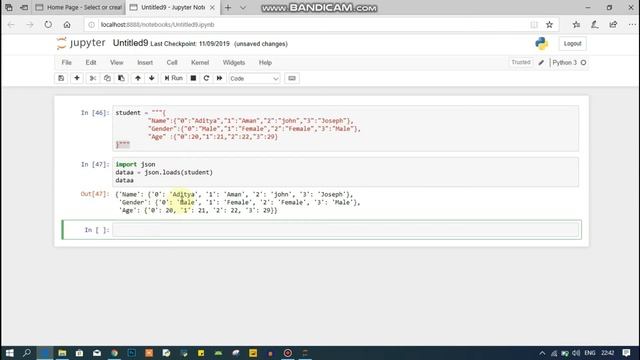Image resolution: width=640 pixels, height=360 pixels.
Task: Interrupt the kernel with the stop icon
Action: pyautogui.click(x=193, y=78)
